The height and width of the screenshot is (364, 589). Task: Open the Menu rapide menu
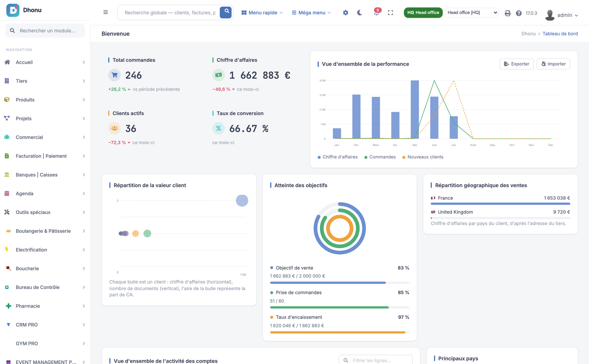pyautogui.click(x=262, y=13)
